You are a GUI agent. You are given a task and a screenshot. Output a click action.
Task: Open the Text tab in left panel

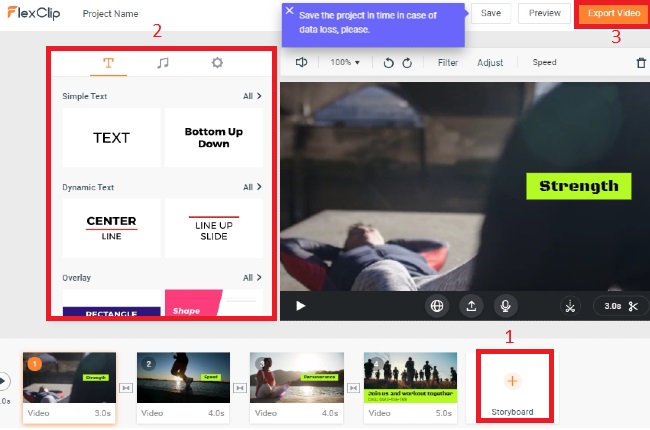[x=108, y=63]
